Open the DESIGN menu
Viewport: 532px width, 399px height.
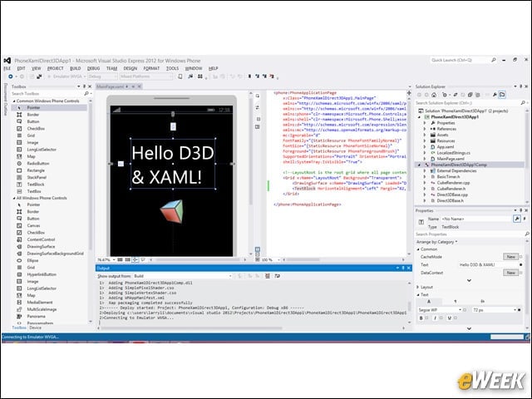click(131, 68)
